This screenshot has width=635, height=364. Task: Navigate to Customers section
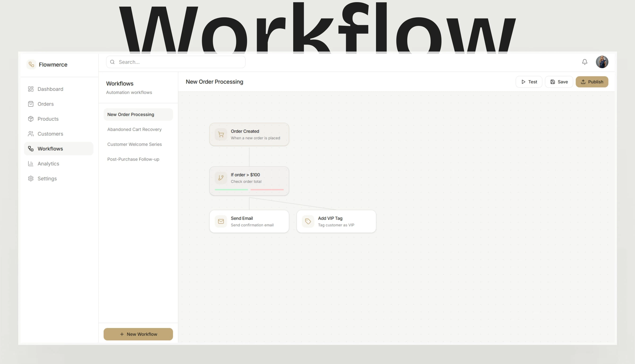pos(50,134)
